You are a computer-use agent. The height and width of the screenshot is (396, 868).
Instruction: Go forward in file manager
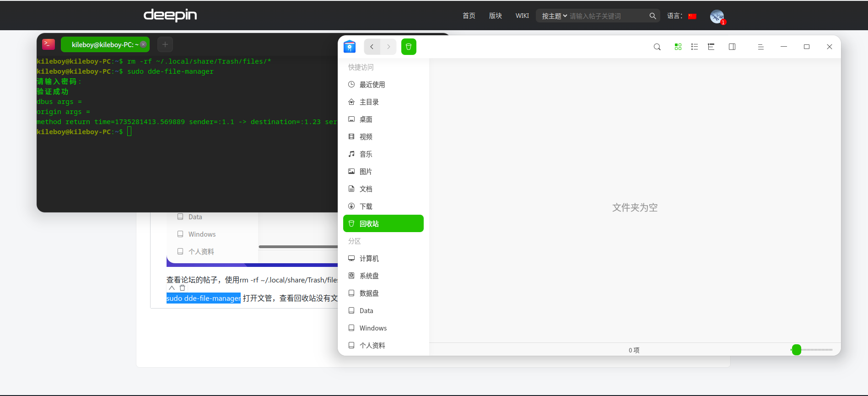tap(388, 47)
